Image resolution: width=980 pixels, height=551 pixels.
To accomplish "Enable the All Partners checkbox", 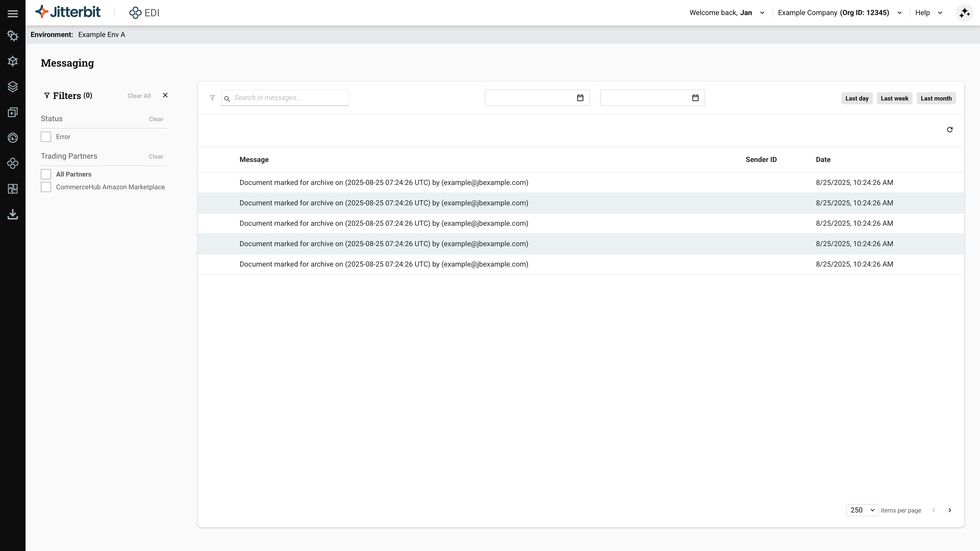I will point(46,174).
